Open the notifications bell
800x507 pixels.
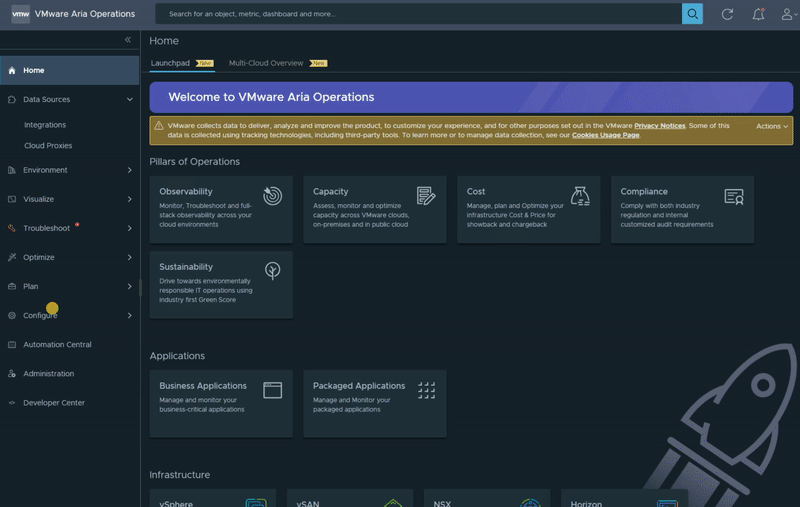click(x=758, y=14)
